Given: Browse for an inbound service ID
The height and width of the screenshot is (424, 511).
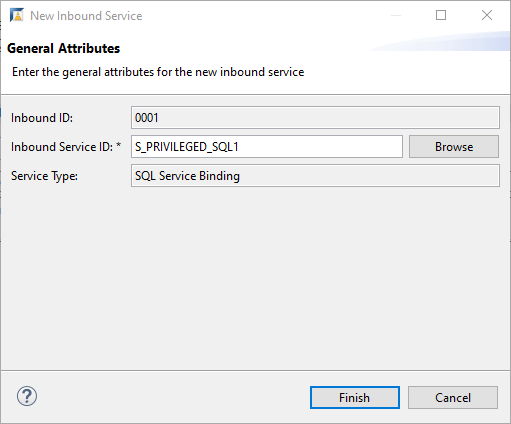Looking at the screenshot, I should pos(454,147).
